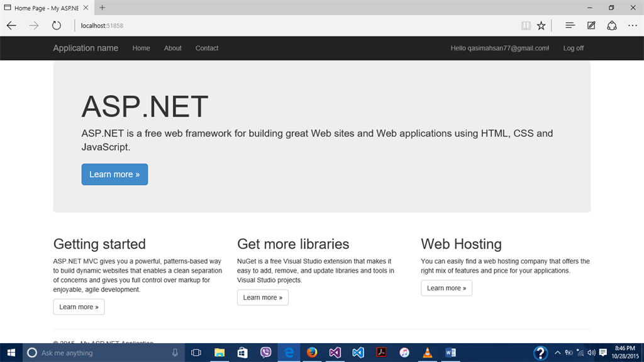Show hidden system tray icons chevron

(x=557, y=353)
